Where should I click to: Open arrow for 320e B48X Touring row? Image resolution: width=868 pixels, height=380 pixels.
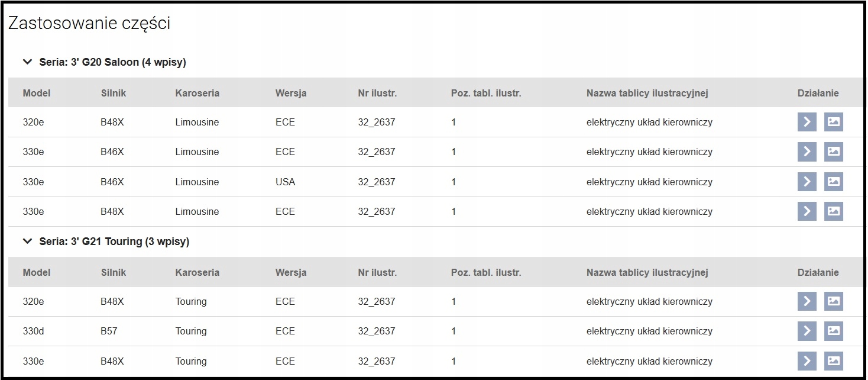click(807, 301)
